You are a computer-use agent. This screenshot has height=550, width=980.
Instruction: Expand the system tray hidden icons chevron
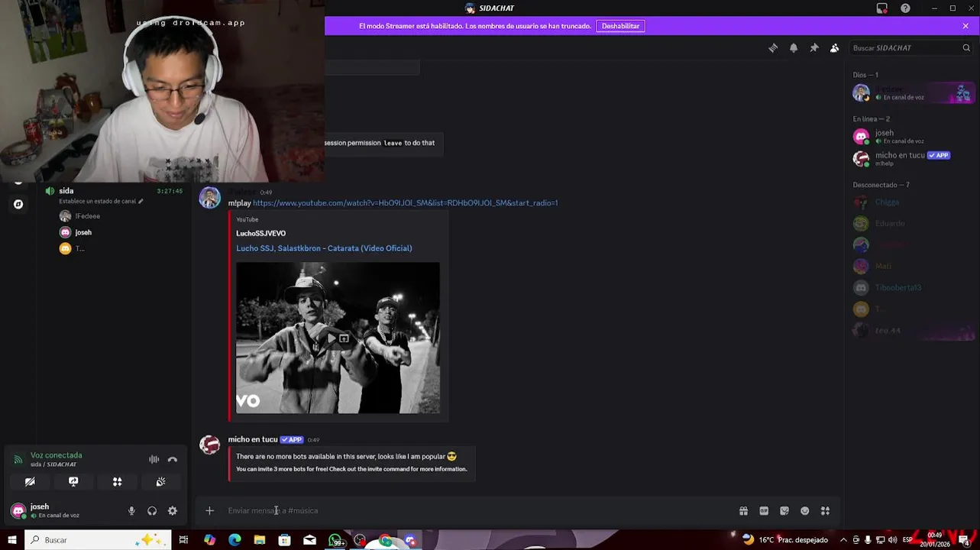(x=844, y=540)
